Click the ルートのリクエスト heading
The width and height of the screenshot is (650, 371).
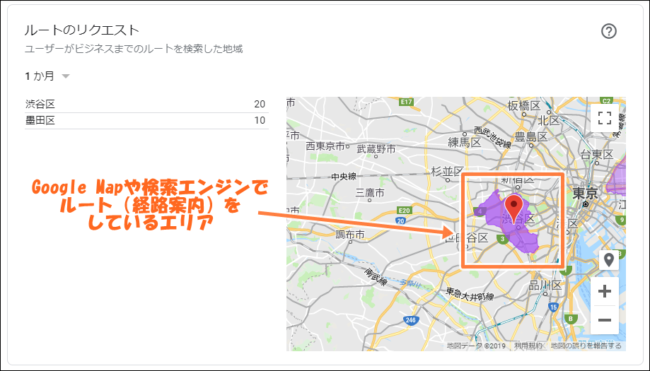pyautogui.click(x=82, y=30)
